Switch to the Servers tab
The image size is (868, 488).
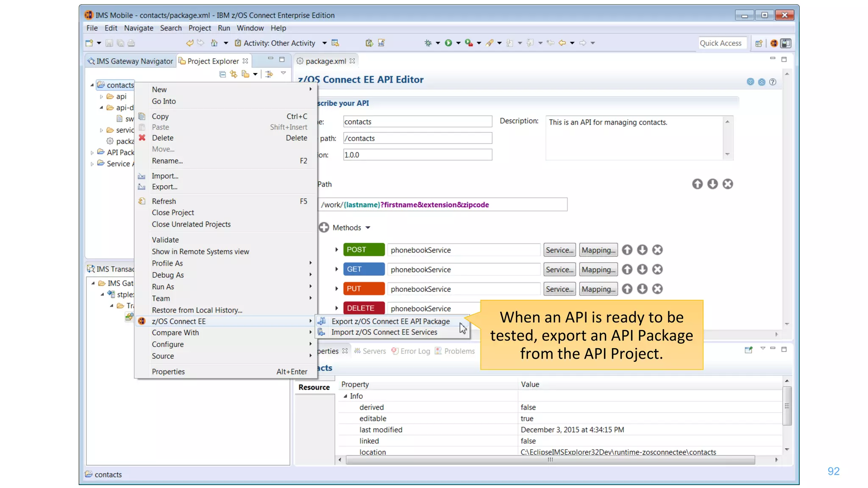point(370,351)
